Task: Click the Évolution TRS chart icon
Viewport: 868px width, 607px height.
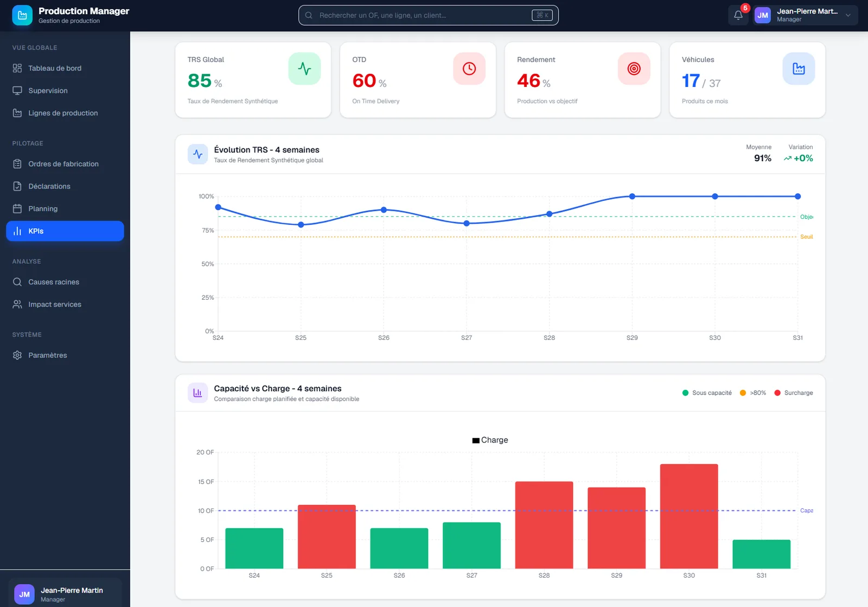Action: pyautogui.click(x=198, y=154)
